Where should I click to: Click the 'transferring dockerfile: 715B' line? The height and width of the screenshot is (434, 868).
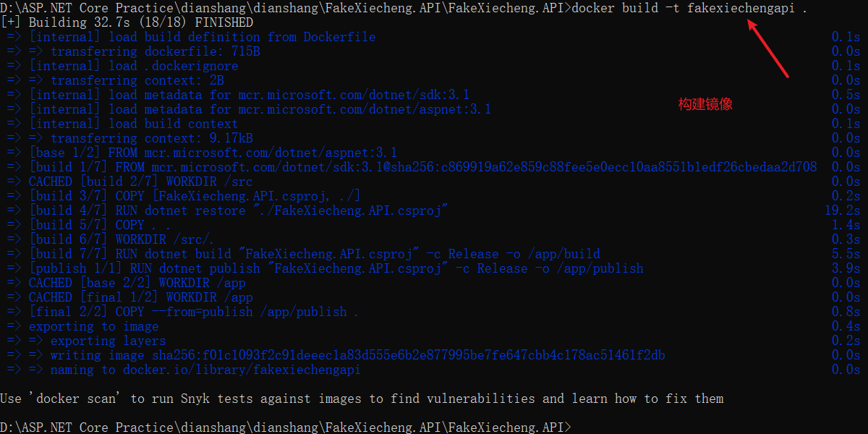(x=155, y=51)
